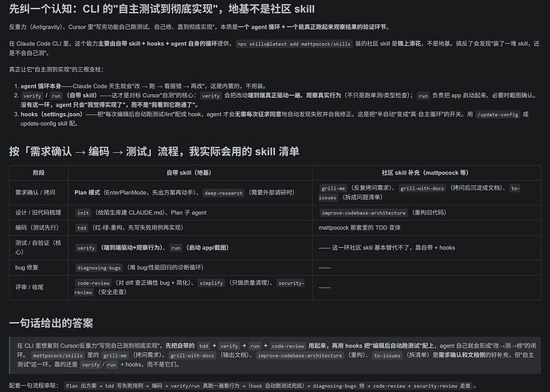Click the diagnosing-bugs chip in the bug 修复 row
Image resolution: width=550 pixels, height=392 pixels.
[x=99, y=268]
